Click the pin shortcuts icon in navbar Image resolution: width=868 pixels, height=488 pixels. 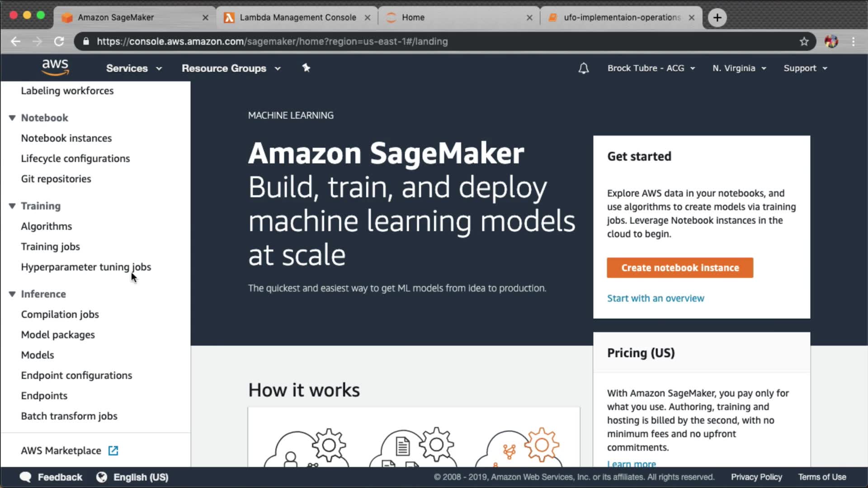click(306, 68)
